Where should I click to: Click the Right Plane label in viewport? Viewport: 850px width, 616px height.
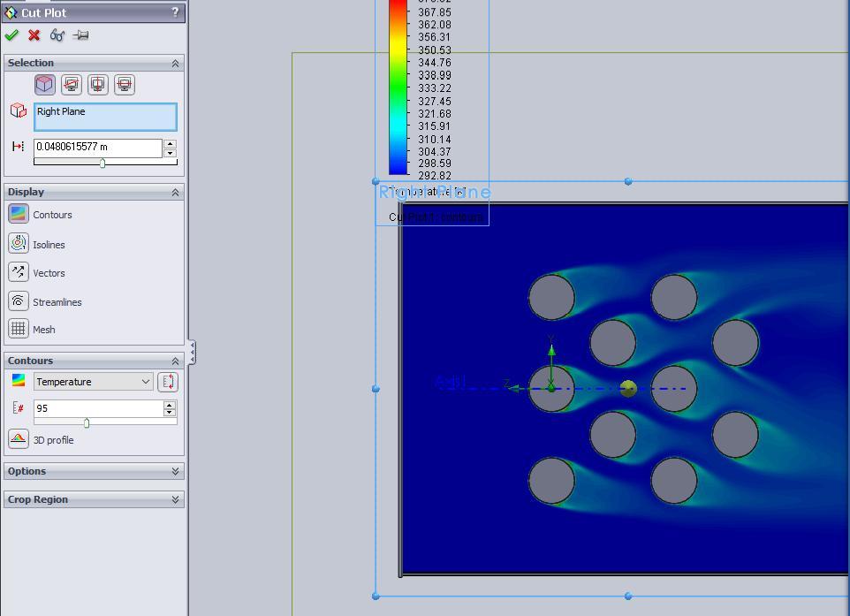click(434, 192)
